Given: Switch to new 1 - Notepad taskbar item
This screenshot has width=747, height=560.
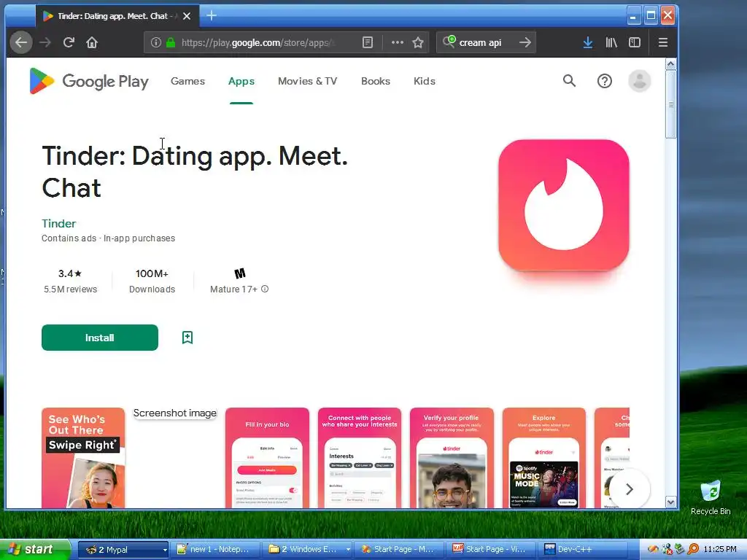Looking at the screenshot, I should 217,550.
